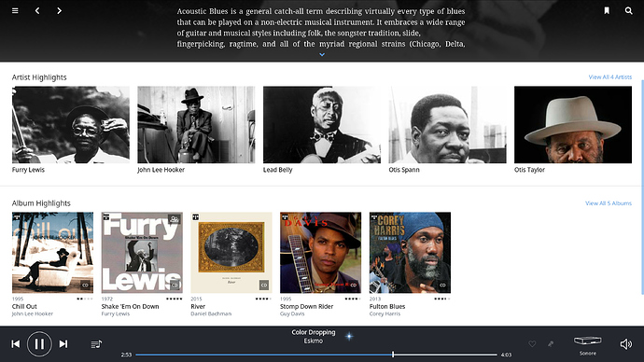
Task: Open the Chill Out album cover
Action: (52, 253)
